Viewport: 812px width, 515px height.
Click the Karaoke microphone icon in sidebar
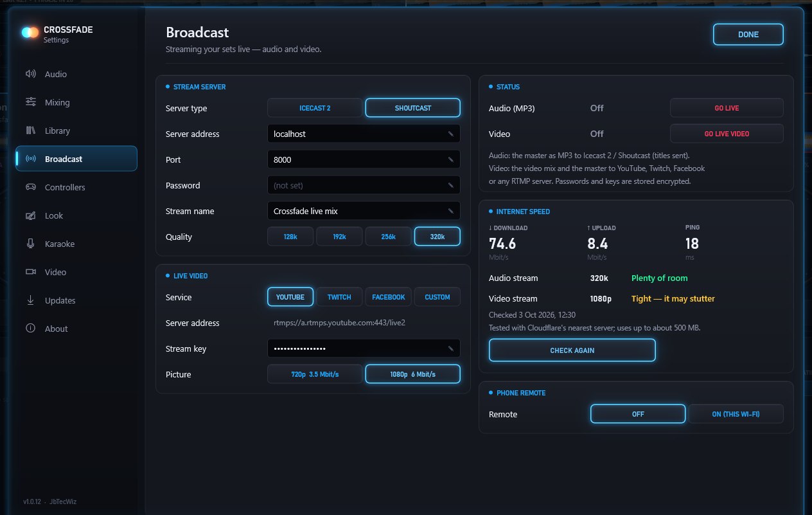30,244
